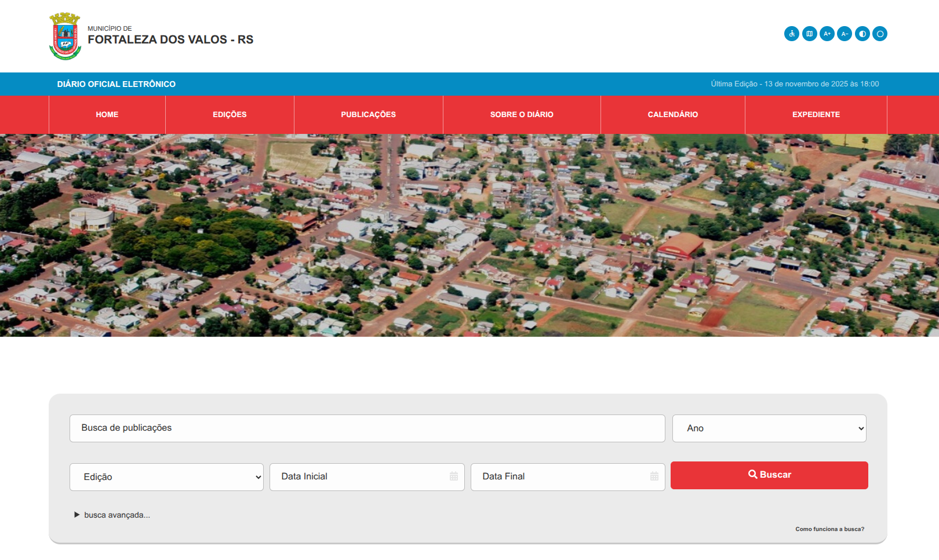Open the CALENDÁRIO menu item
939x560 pixels.
[673, 115]
